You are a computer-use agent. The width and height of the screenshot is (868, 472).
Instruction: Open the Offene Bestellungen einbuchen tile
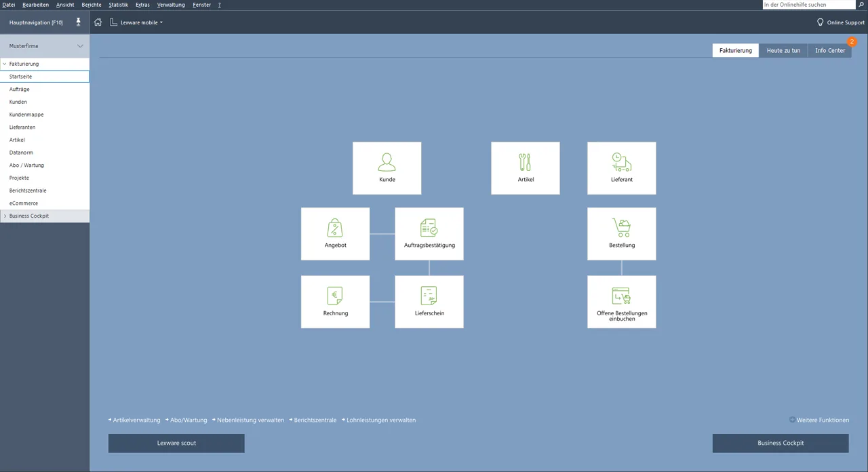pyautogui.click(x=622, y=302)
